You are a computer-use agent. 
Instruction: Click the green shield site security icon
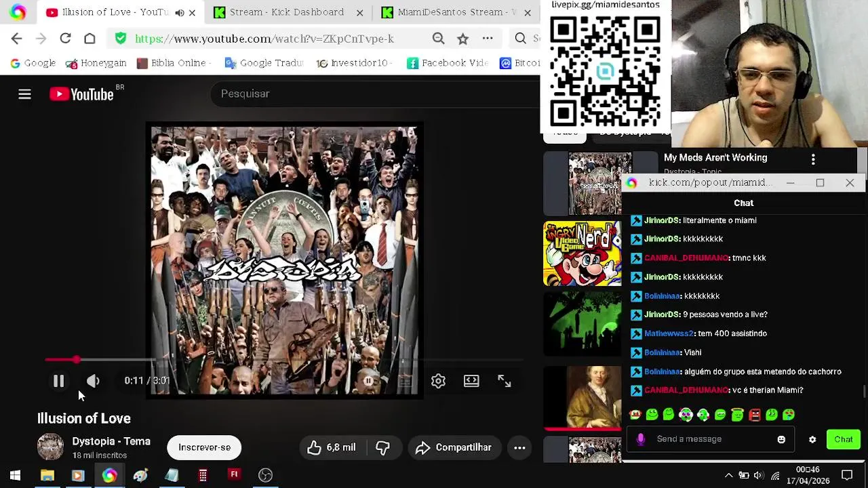point(121,39)
